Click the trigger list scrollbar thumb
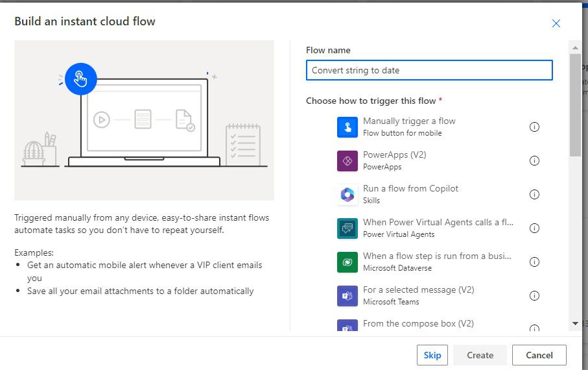Screen dimensions: 588x370 [x=575, y=105]
